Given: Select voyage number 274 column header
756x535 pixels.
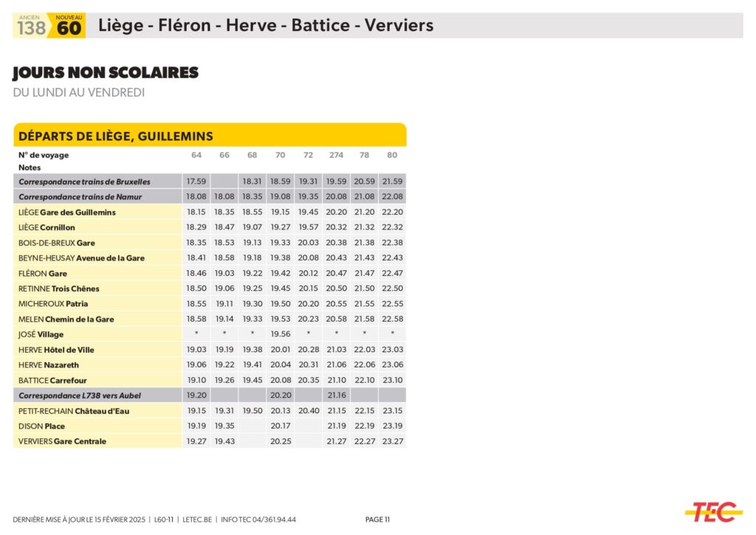Looking at the screenshot, I should point(336,155).
